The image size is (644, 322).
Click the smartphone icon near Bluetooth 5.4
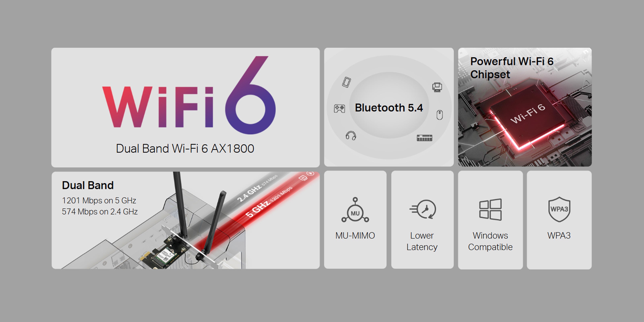347,82
